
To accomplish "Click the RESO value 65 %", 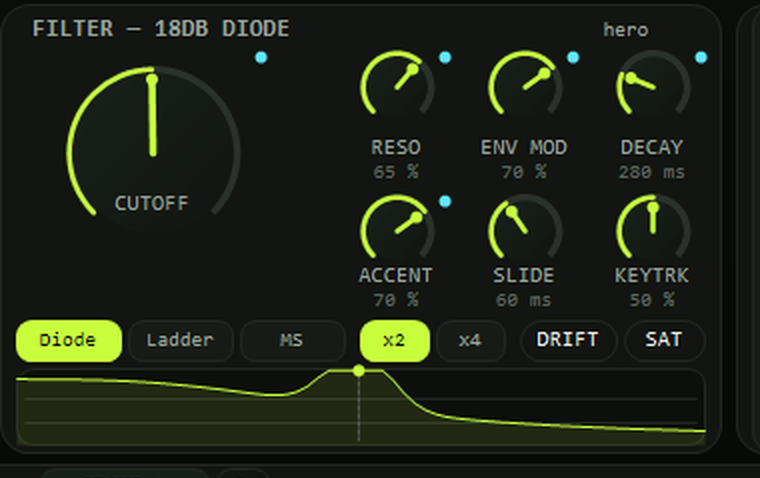I will pyautogui.click(x=396, y=172).
